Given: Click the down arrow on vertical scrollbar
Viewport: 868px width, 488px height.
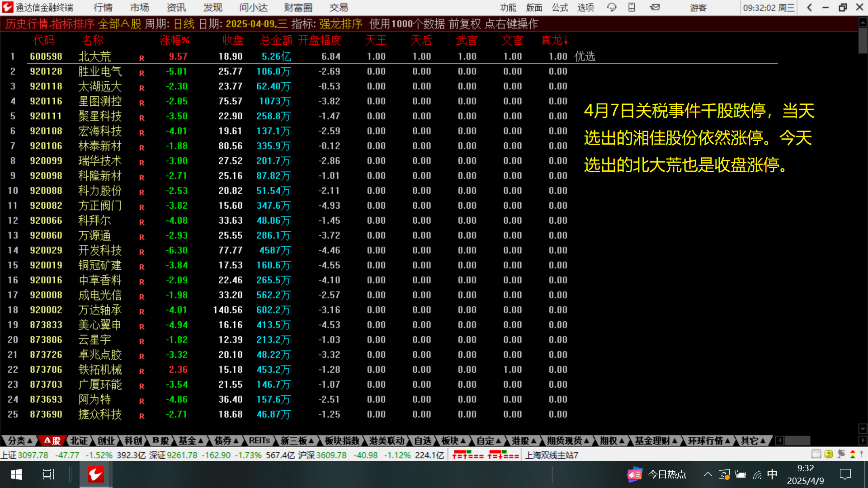Looking at the screenshot, I should tap(863, 428).
